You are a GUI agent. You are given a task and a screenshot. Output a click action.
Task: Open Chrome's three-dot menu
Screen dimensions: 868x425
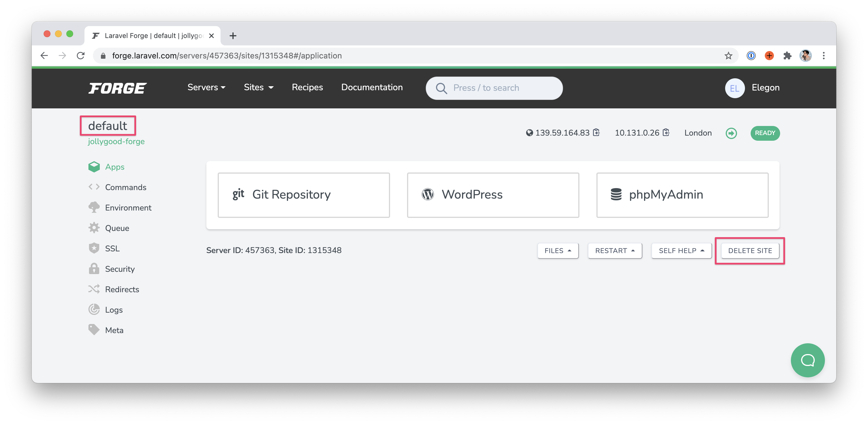coord(823,56)
